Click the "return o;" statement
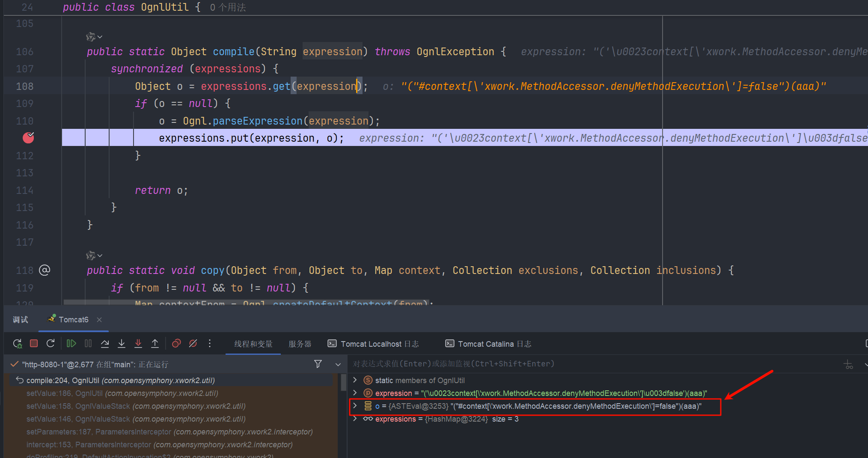The width and height of the screenshot is (868, 458). coord(161,190)
